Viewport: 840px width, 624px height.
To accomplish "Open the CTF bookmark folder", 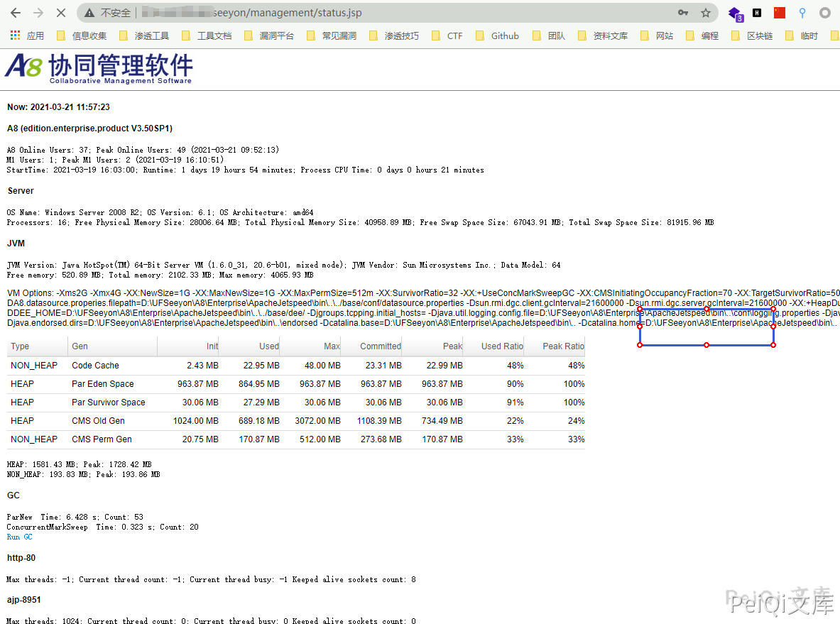I will 447,36.
